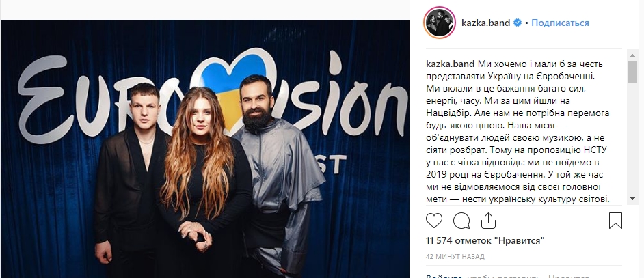Grab the caption scrollbar thumb
The width and height of the screenshot is (644, 278).
[x=632, y=72]
